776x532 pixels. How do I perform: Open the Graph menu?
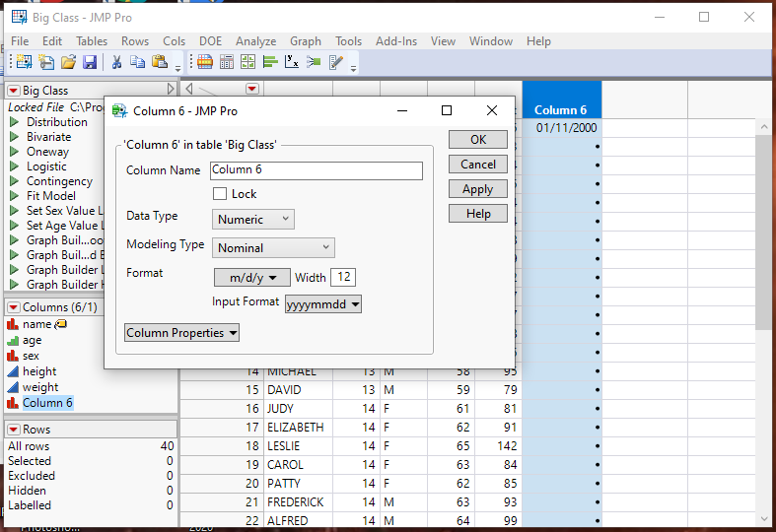(x=305, y=41)
